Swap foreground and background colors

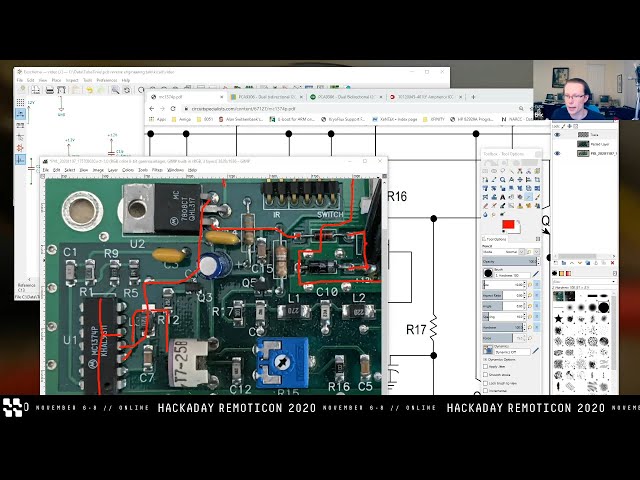pyautogui.click(x=518, y=222)
